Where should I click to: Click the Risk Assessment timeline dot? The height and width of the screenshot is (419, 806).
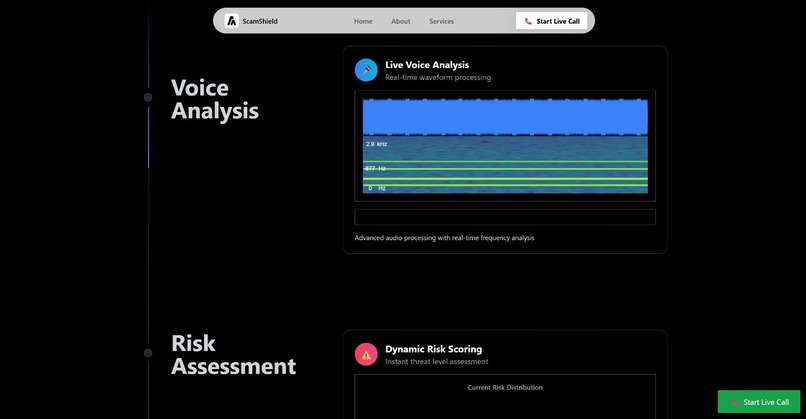148,353
